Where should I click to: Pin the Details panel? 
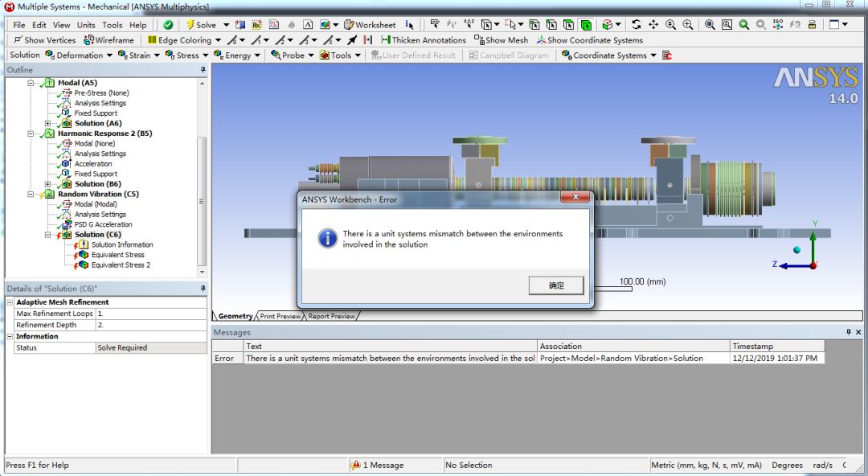coord(203,289)
